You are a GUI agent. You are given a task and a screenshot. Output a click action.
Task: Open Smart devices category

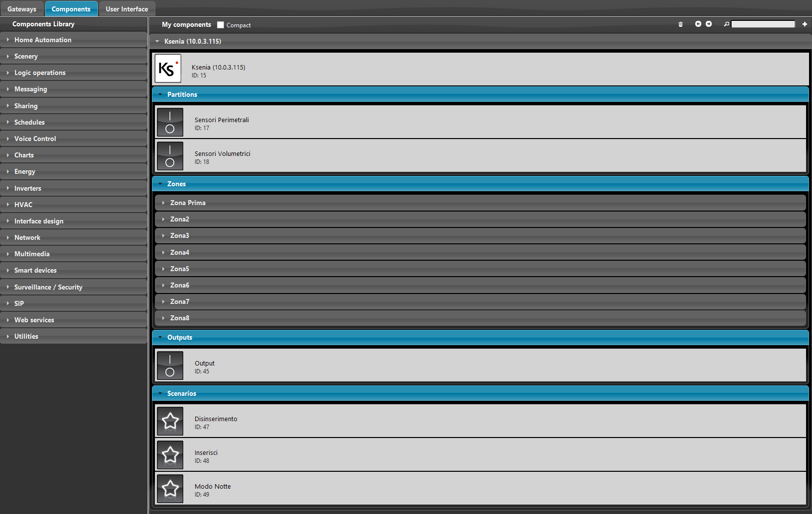click(74, 270)
